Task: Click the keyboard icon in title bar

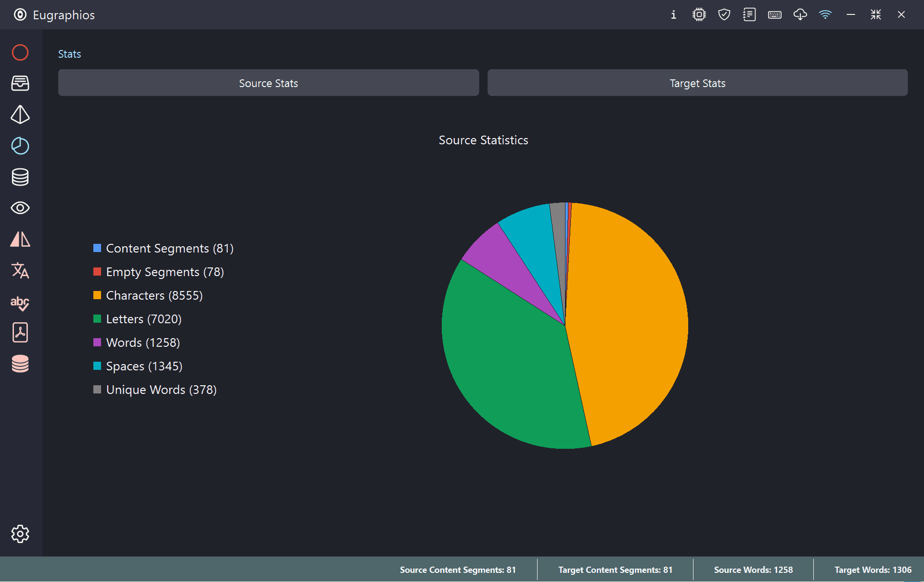Action: pyautogui.click(x=774, y=15)
